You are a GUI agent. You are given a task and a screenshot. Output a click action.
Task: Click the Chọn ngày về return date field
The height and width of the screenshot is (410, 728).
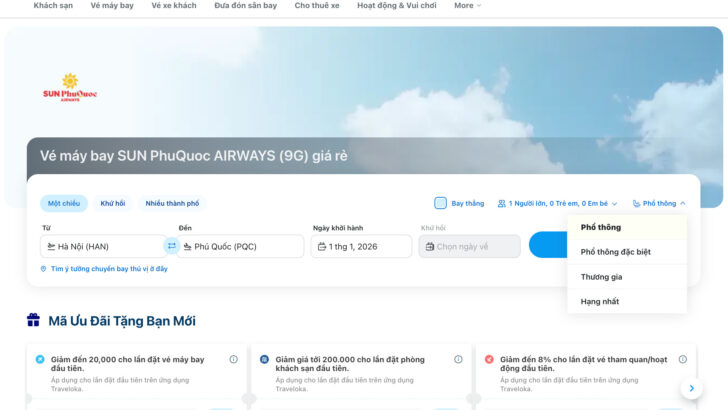[x=469, y=246]
